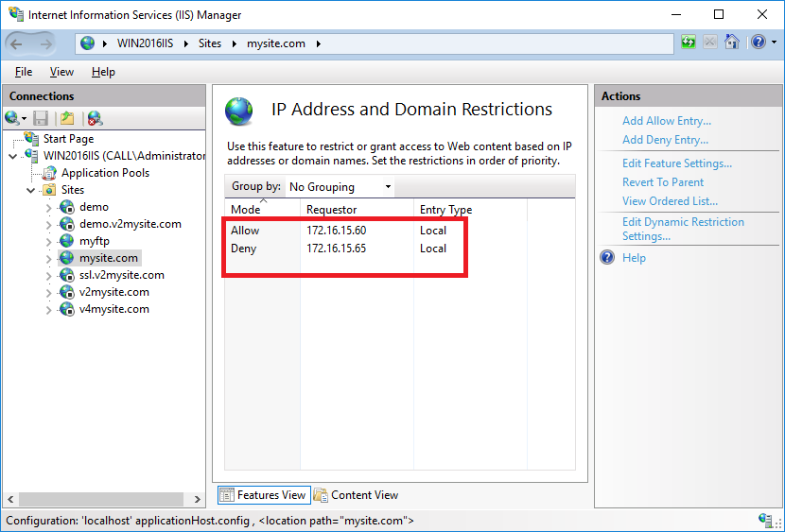The width and height of the screenshot is (785, 532).
Task: Sort by Entry Type column header
Action: 470,209
